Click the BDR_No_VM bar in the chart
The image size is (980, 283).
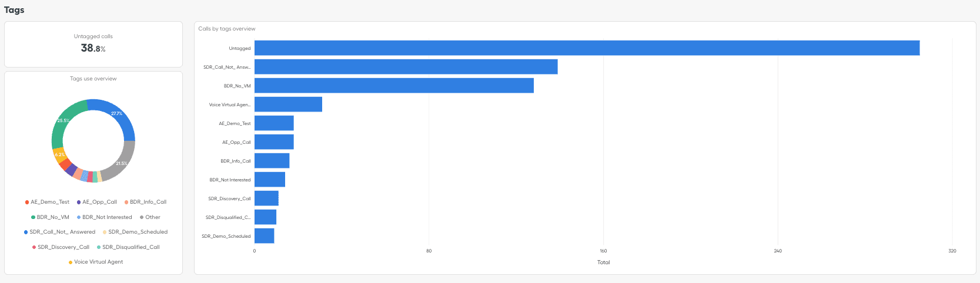[394, 86]
